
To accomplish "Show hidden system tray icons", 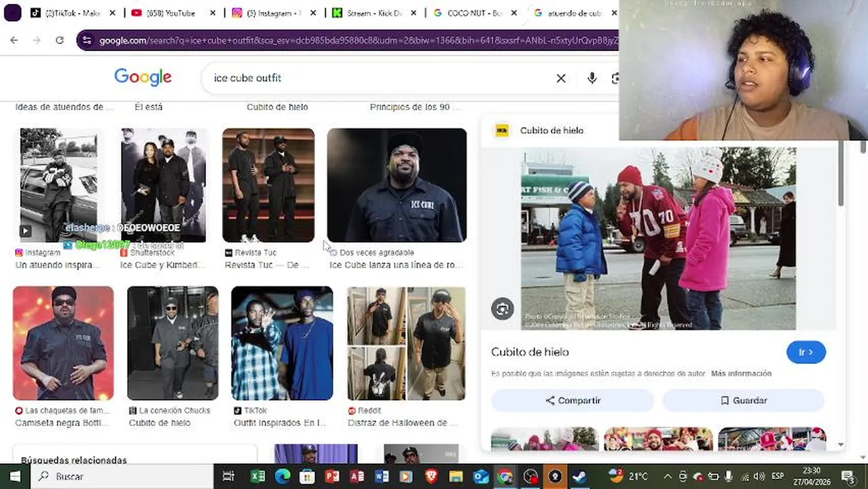I will click(668, 477).
